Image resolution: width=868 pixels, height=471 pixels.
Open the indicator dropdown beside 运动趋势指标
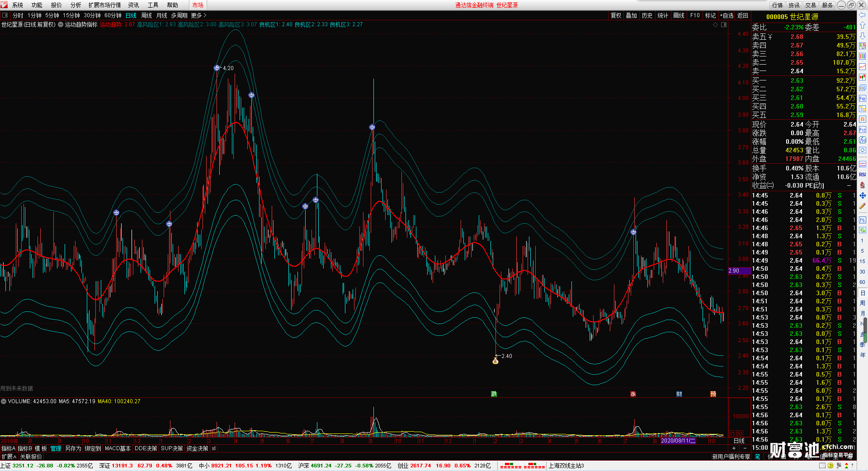pos(61,24)
